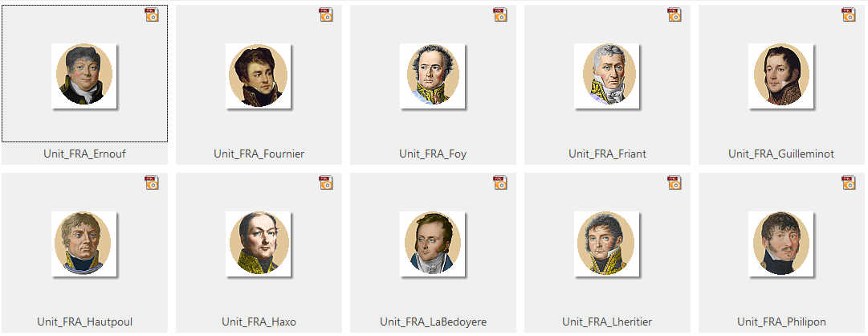The image size is (868, 336).
Task: Open the Unit_FRA_Fournier portrait image
Action: pos(259,76)
